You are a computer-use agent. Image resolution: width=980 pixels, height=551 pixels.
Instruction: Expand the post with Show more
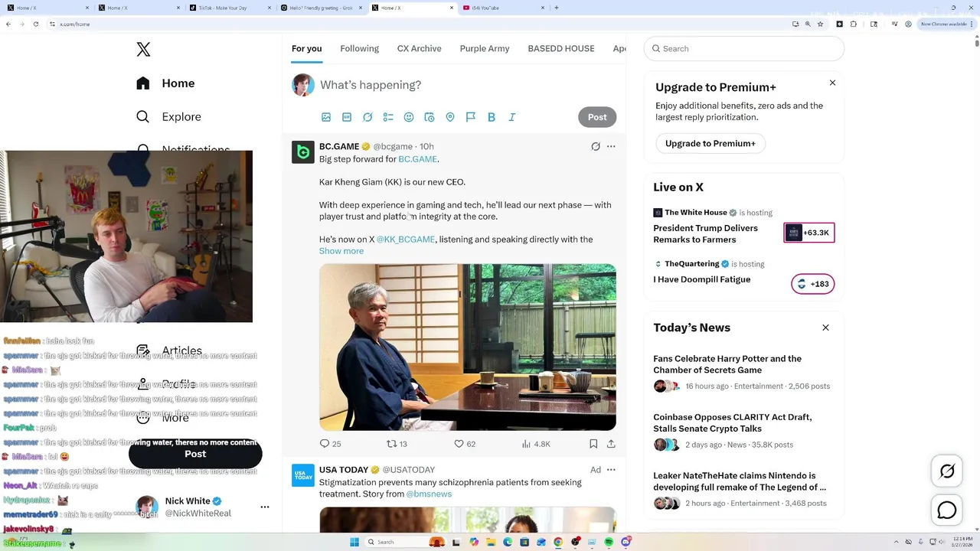point(341,251)
